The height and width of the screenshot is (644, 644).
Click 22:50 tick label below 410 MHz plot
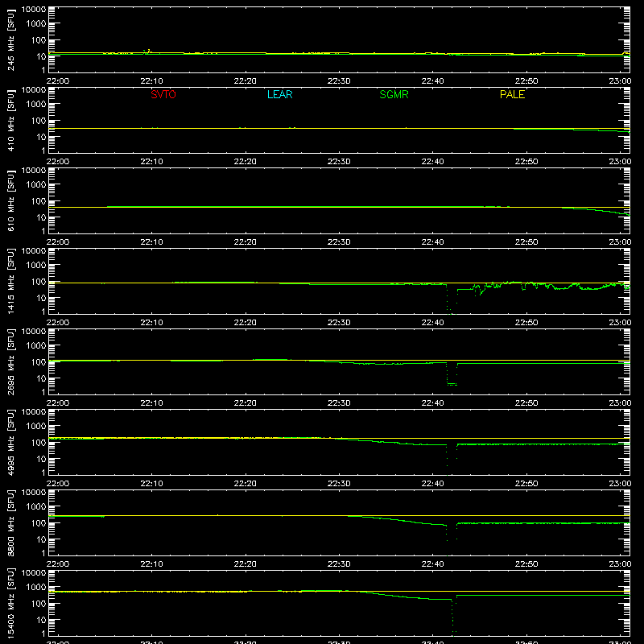tap(526, 162)
